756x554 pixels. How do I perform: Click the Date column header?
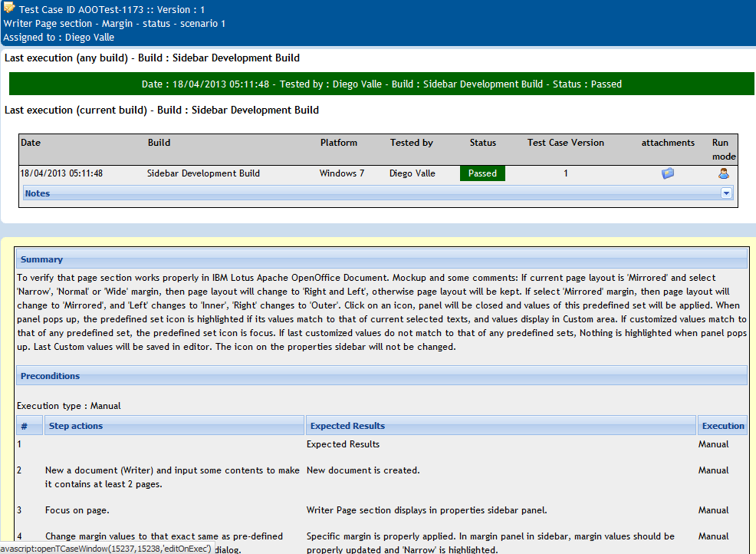pos(31,143)
